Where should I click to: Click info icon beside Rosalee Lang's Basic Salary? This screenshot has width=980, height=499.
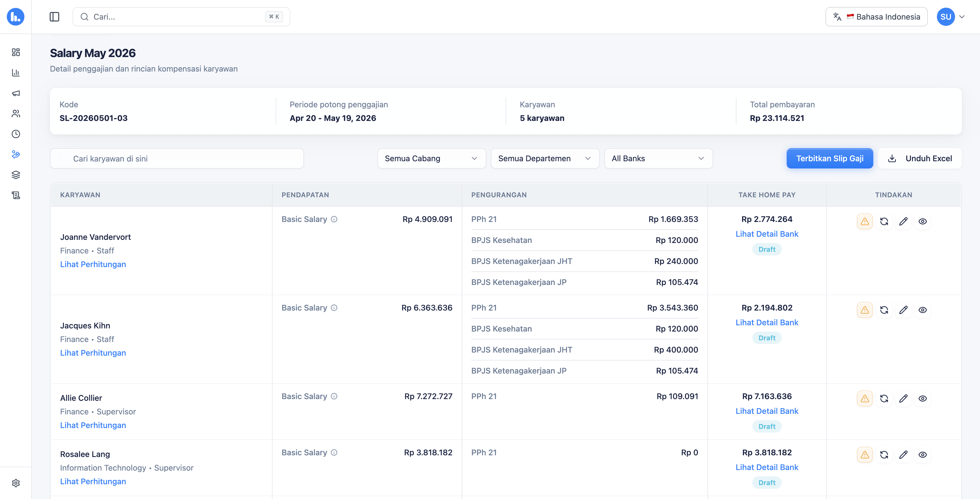[334, 452]
